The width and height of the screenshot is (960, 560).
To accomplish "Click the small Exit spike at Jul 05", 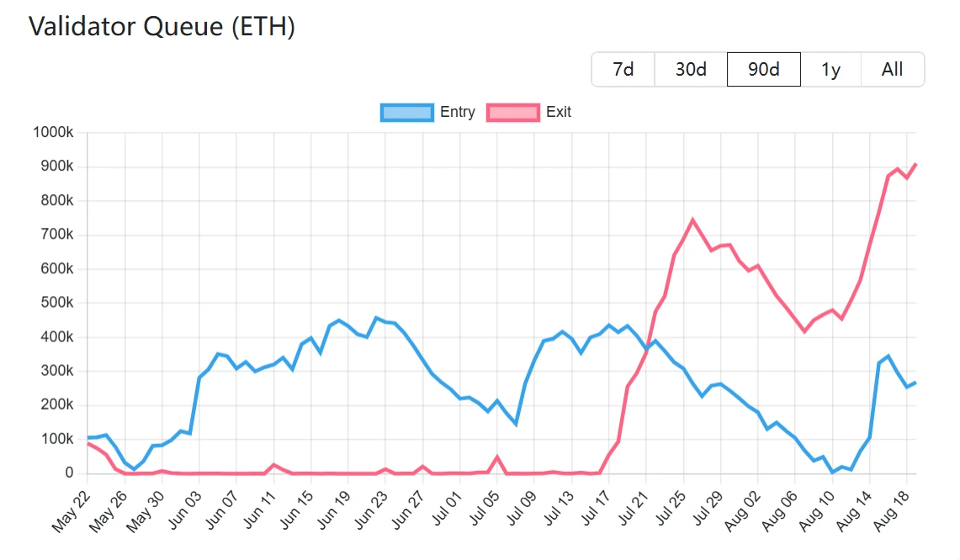I will pyautogui.click(x=497, y=457).
